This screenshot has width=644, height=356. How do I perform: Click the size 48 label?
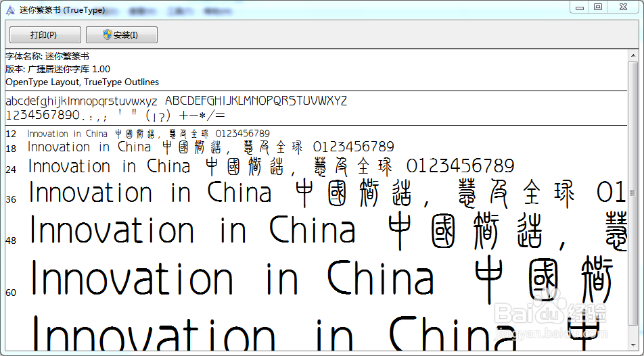(x=11, y=240)
